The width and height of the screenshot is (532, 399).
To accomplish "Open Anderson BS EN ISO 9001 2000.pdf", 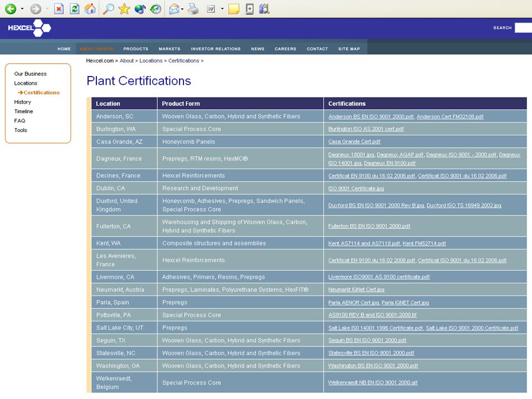I will pyautogui.click(x=371, y=116).
